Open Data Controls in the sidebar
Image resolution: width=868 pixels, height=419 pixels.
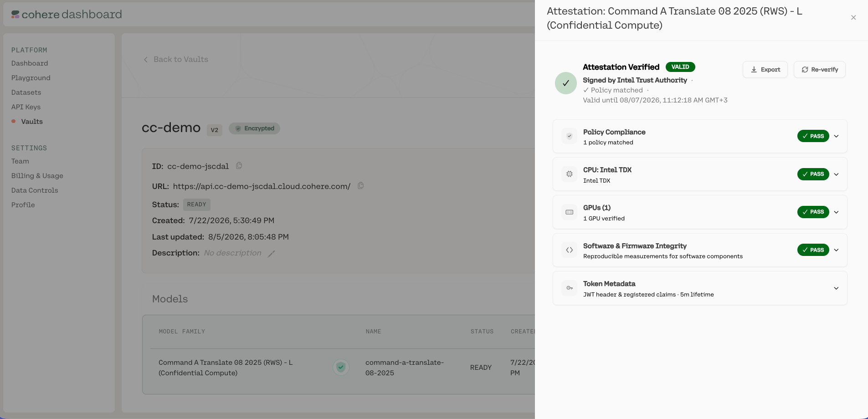pos(35,190)
